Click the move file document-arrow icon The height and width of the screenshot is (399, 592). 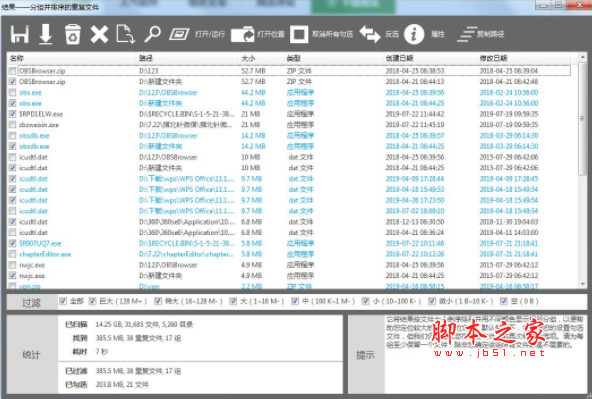(x=125, y=34)
